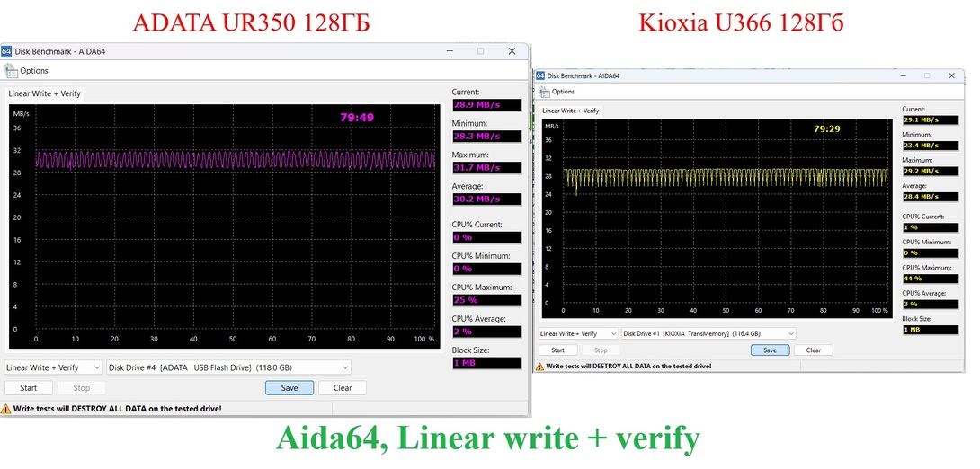The height and width of the screenshot is (469, 980).
Task: Click Maximum value 31.7 MB/s in ADATA window
Action: coord(487,167)
